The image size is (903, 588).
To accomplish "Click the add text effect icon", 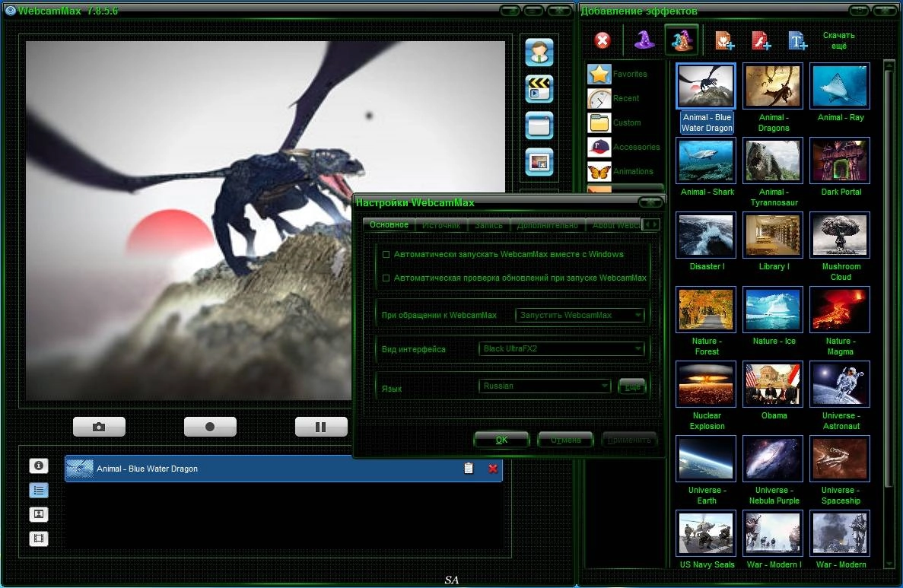I will click(797, 41).
